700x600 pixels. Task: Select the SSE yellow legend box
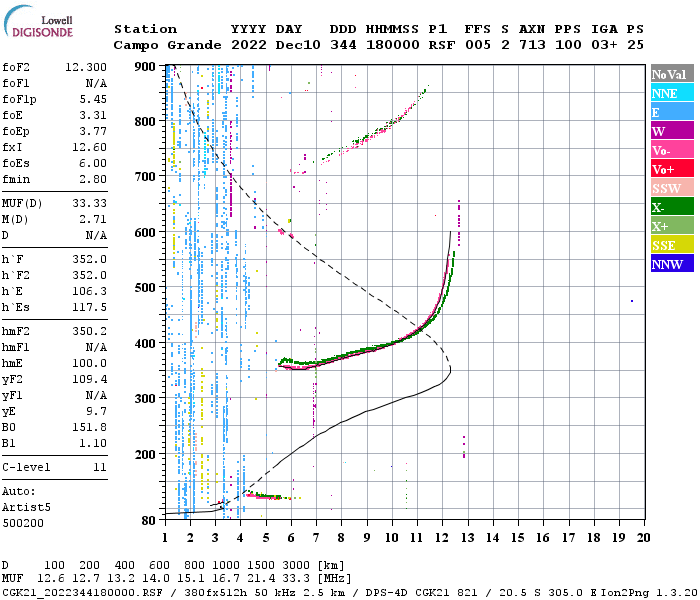(672, 245)
